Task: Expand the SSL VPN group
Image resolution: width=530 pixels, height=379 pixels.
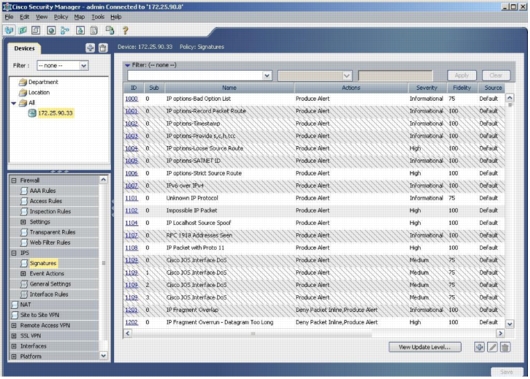Action: click(x=14, y=336)
